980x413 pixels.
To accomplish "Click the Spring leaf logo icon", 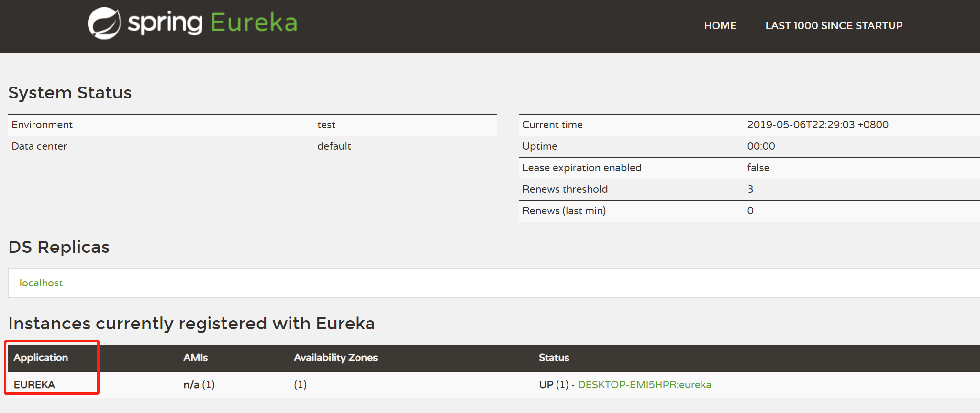I will 104,23.
